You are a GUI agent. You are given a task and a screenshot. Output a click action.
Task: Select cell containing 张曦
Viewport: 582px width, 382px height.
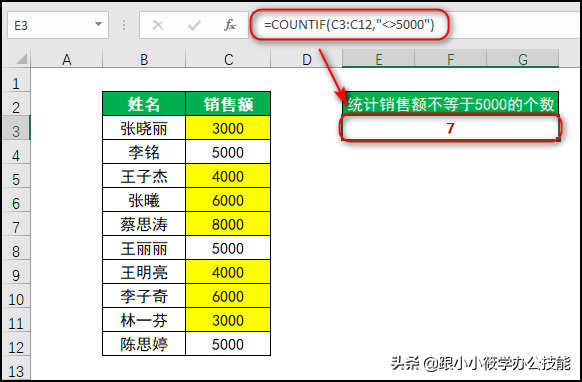(144, 200)
